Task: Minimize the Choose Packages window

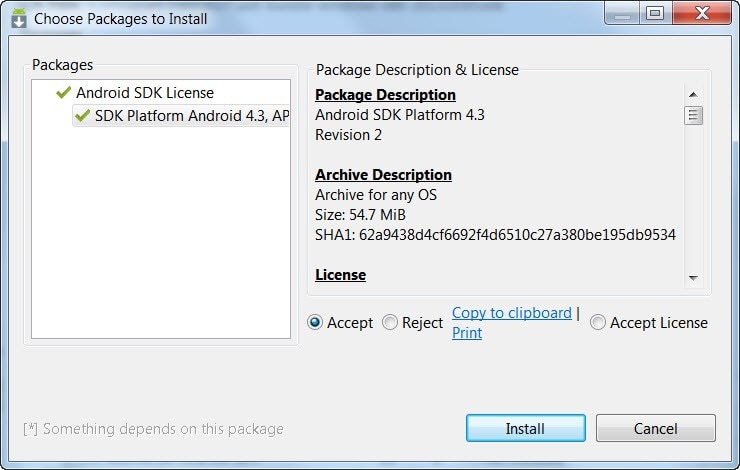Action: tap(622, 13)
